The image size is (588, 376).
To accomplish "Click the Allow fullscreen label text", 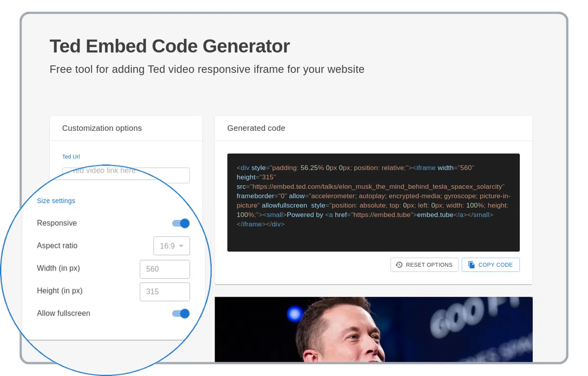I will point(64,313).
